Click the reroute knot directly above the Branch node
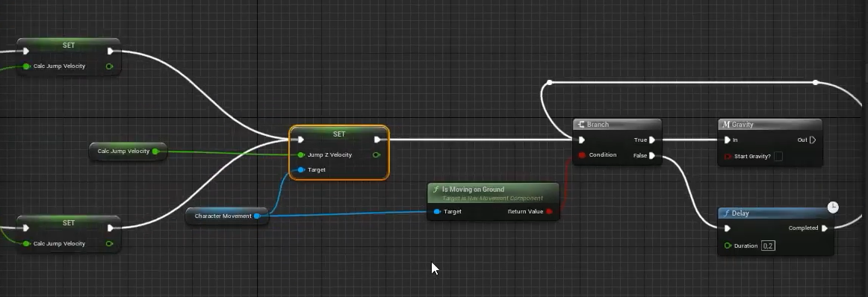The height and width of the screenshot is (297, 868). pyautogui.click(x=549, y=82)
